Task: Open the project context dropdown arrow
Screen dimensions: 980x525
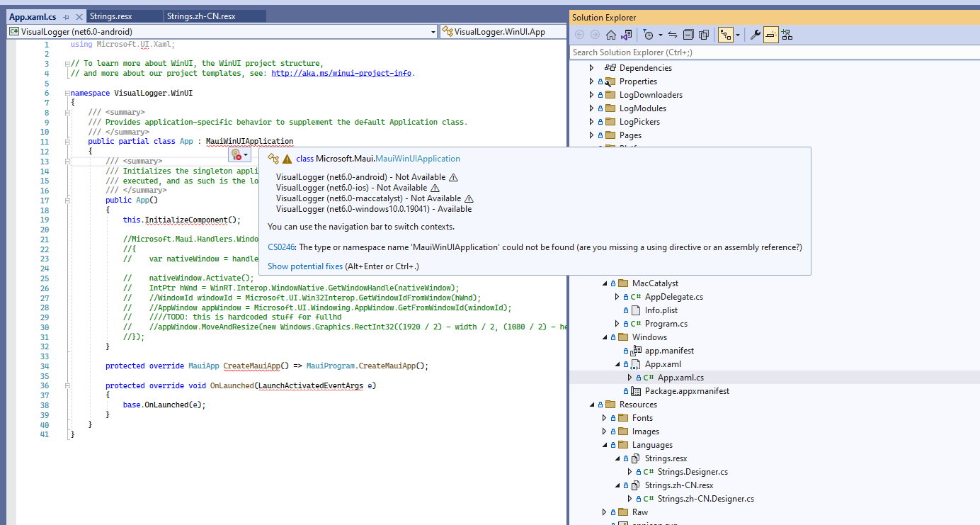Action: click(433, 31)
